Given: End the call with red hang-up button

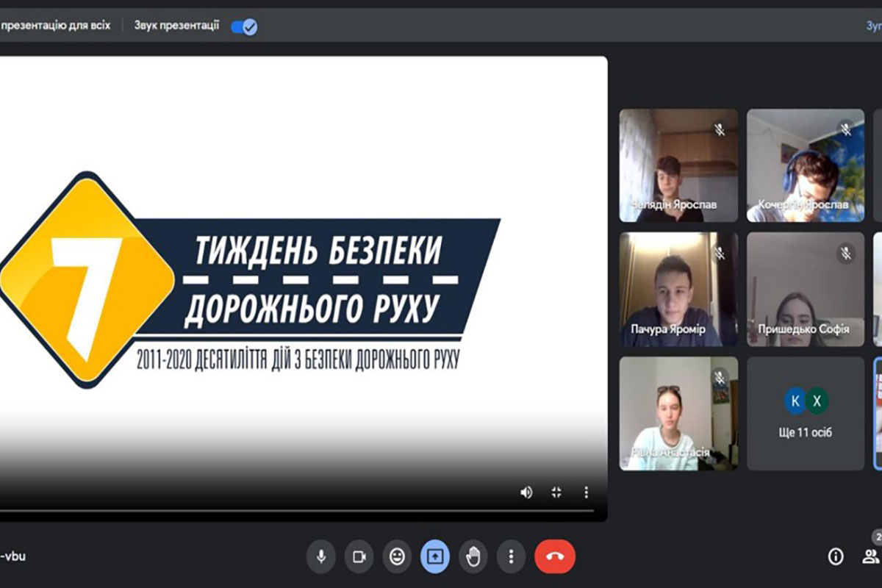Looking at the screenshot, I should click(x=555, y=556).
